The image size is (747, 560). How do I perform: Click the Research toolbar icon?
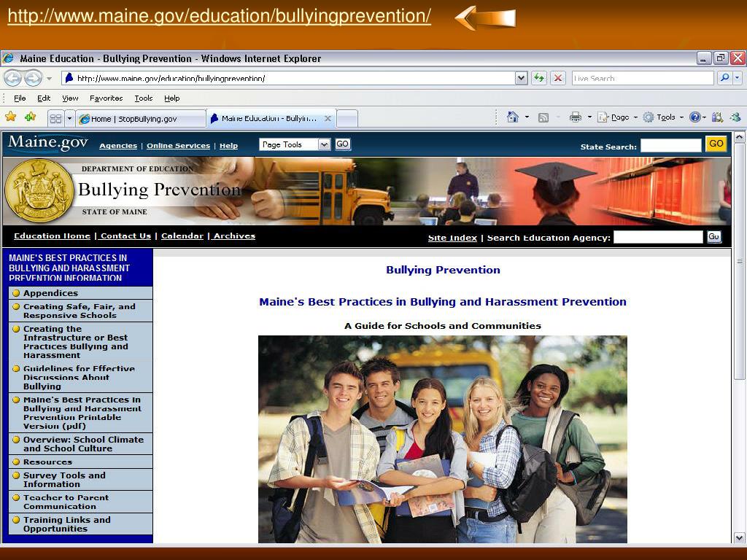coord(717,117)
